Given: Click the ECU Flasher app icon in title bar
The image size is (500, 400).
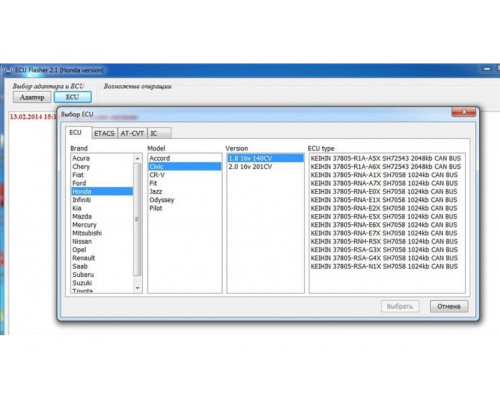Looking at the screenshot, I should pos(8,70).
